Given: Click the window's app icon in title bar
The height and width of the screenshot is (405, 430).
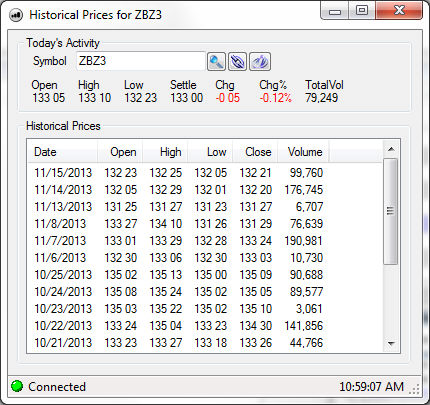Looking at the screenshot, I should [16, 15].
